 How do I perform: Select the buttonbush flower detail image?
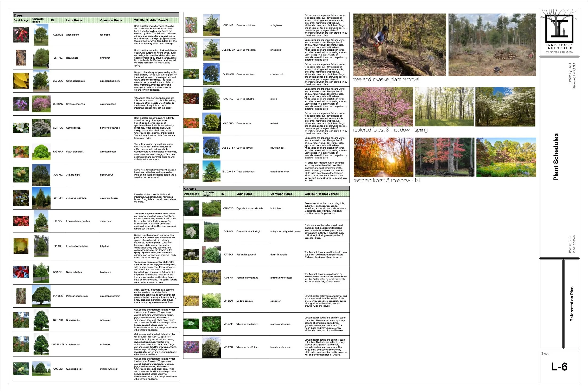pyautogui.click(x=191, y=208)
